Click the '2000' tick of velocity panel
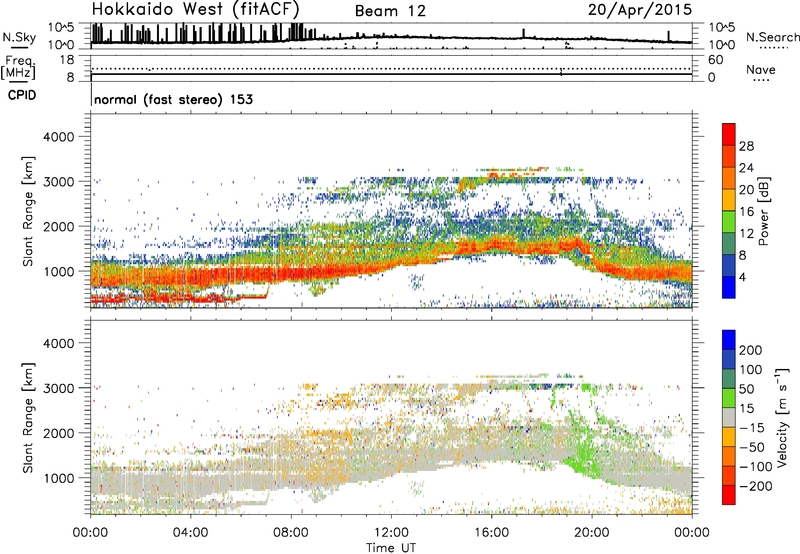The image size is (800, 554). (58, 433)
